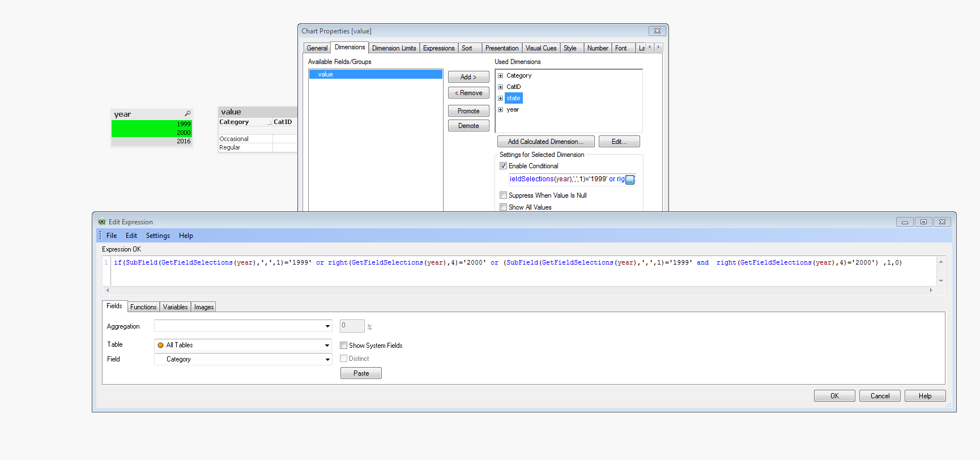Uncheck the Enable Conditional checkbox
Screen dimensions: 980x460
point(503,166)
